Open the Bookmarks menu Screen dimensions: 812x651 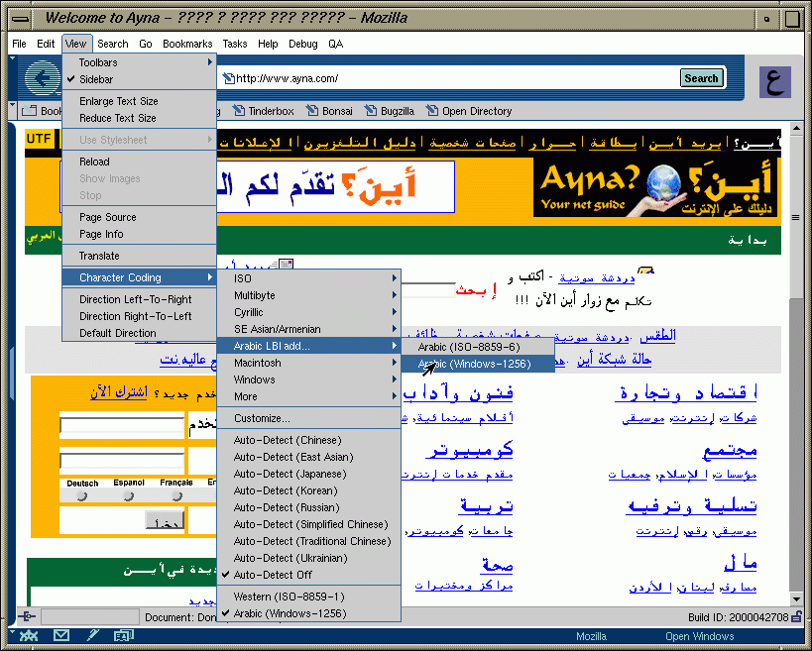point(187,44)
